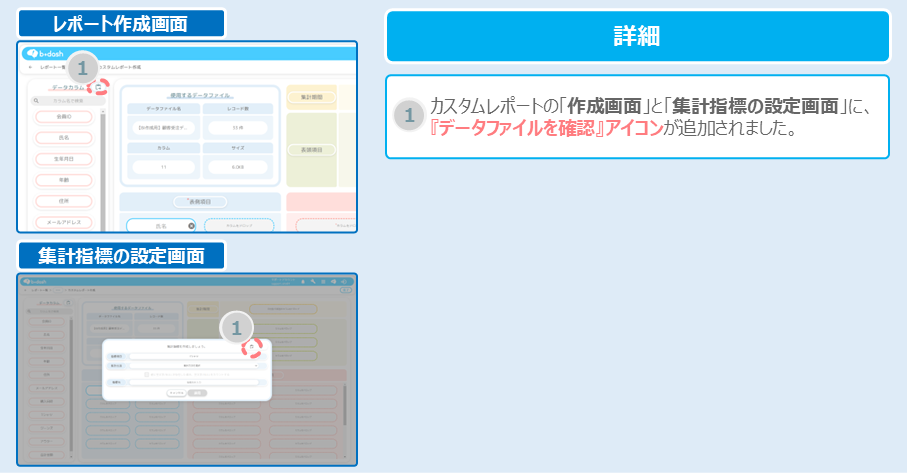Click the blue dashed カラムをドロップ drop zone
Viewport: 907px width, 473px height.
click(239, 226)
